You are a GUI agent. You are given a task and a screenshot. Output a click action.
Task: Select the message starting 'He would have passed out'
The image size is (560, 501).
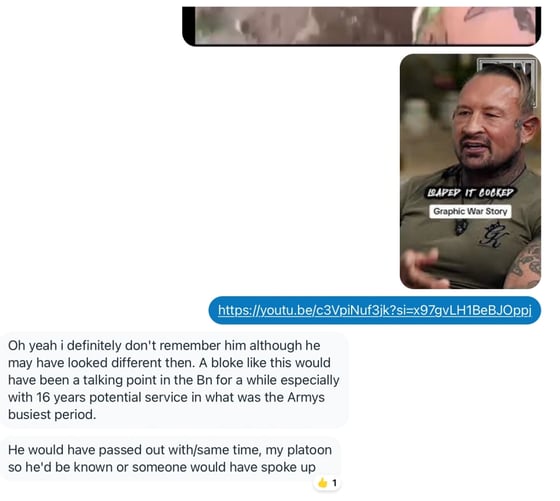[170, 459]
